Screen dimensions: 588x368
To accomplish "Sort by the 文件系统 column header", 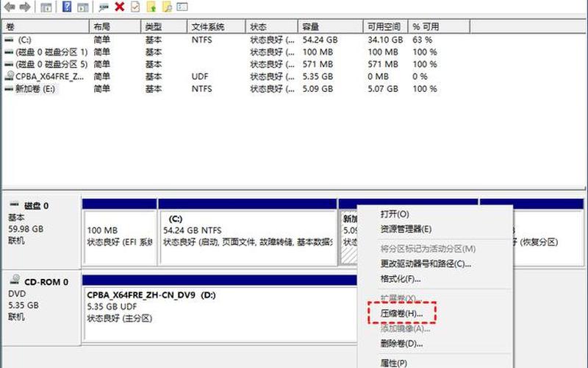I will (216, 26).
